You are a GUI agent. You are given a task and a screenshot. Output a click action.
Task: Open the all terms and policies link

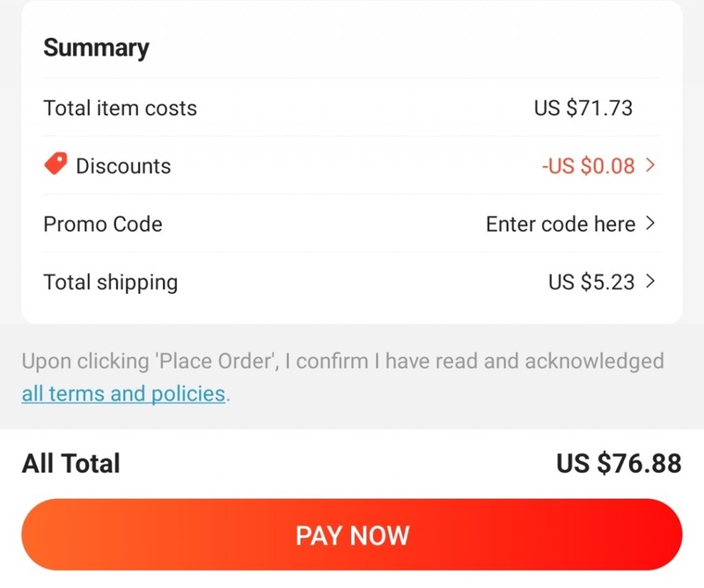(x=123, y=393)
